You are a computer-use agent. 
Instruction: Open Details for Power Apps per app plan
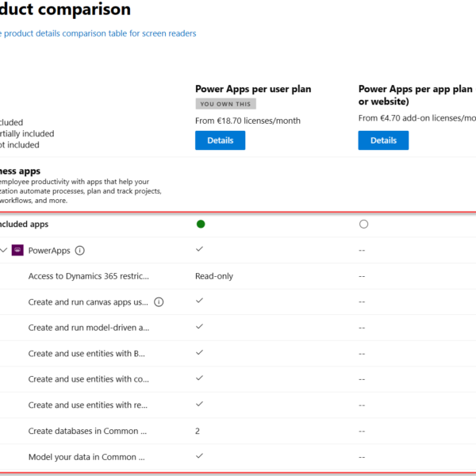click(383, 140)
